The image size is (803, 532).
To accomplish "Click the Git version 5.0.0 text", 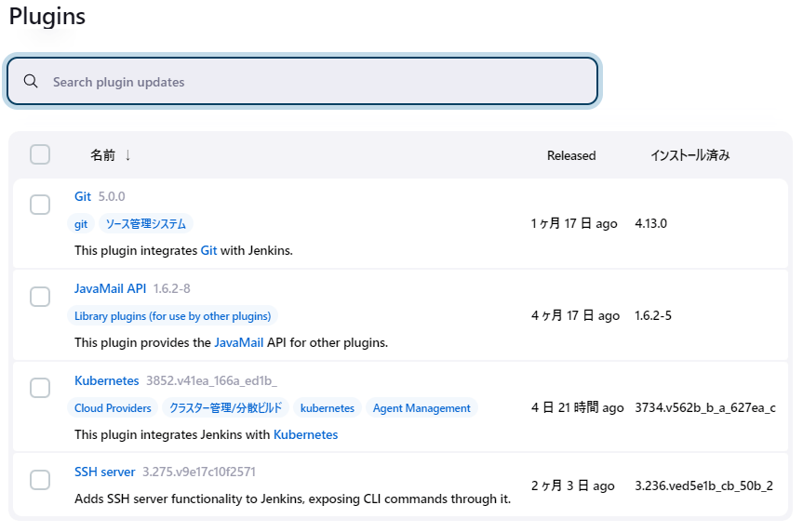I will point(112,196).
